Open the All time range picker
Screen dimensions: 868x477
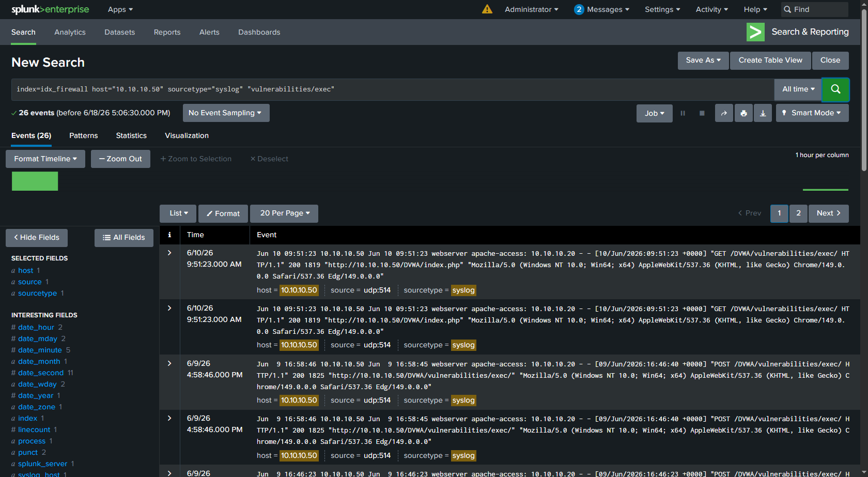[798, 89]
